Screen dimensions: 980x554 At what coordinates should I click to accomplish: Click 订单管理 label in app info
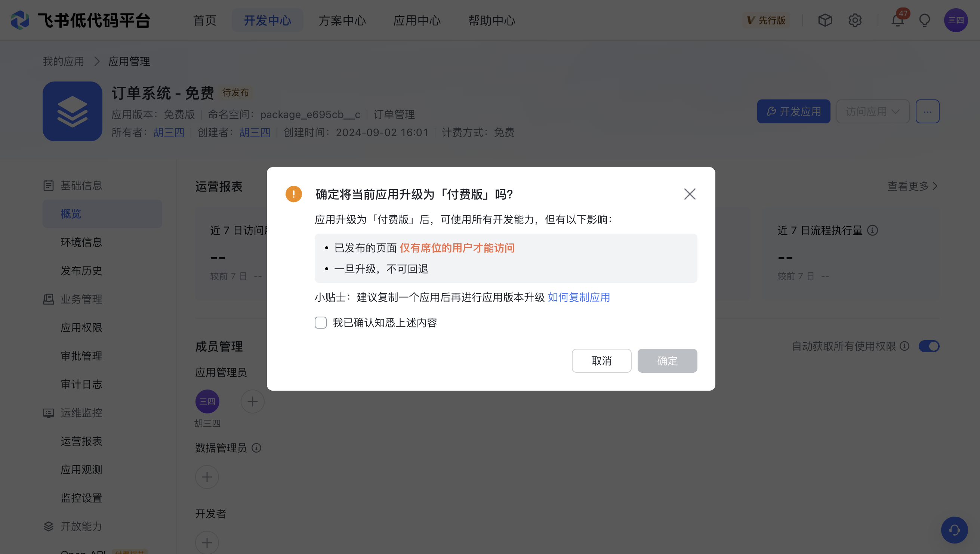394,114
